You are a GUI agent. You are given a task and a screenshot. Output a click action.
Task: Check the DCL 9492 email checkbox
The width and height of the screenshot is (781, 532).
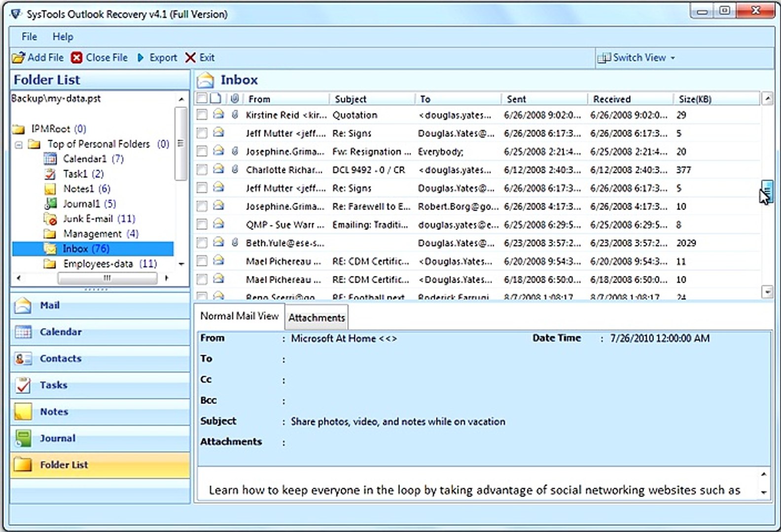202,169
